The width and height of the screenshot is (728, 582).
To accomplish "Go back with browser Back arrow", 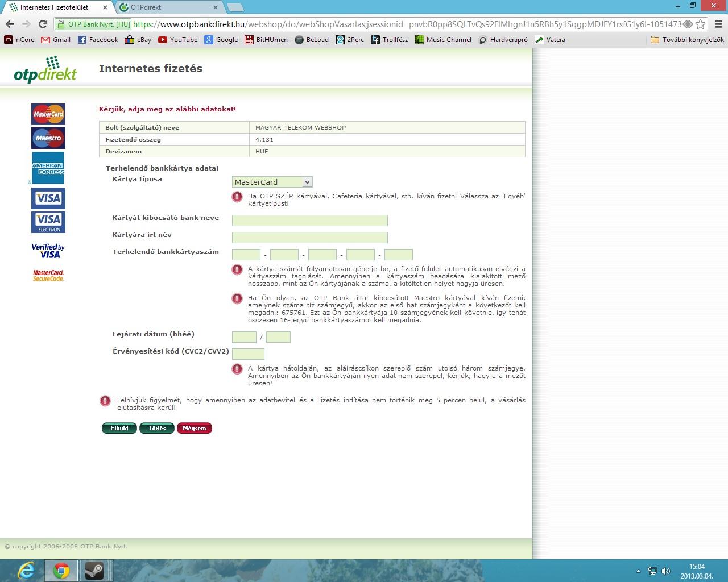I will [10, 24].
